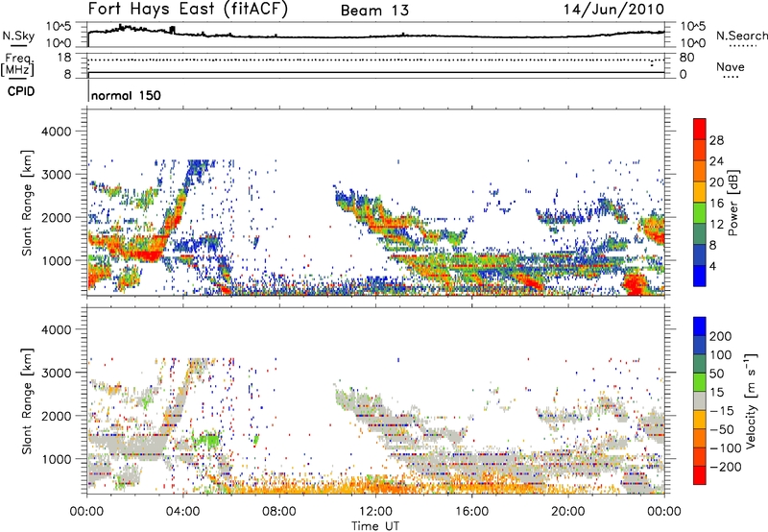Select the dotted line sample under Nave
This screenshot has width=768, height=532.
[x=731, y=77]
